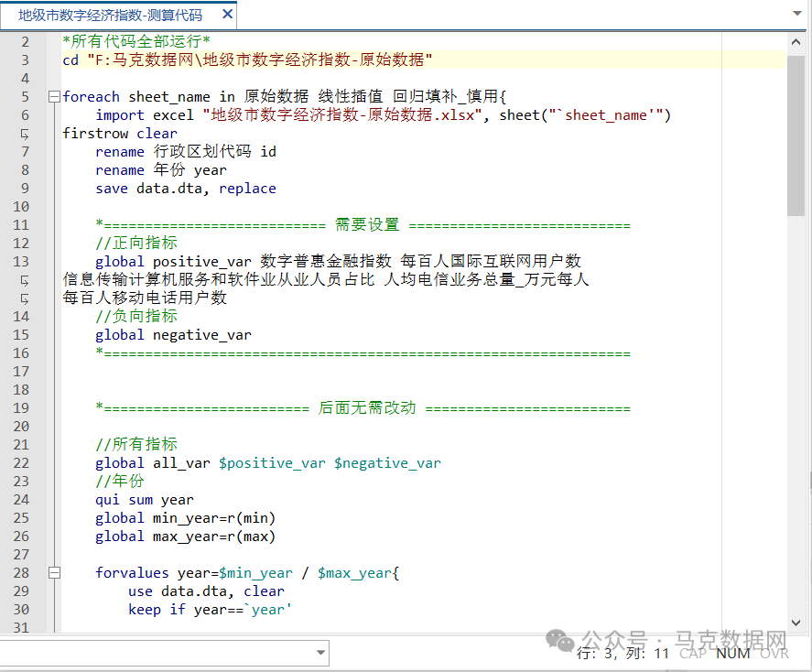Click line number 22 in the gutter
The image size is (812, 672).
click(x=21, y=463)
